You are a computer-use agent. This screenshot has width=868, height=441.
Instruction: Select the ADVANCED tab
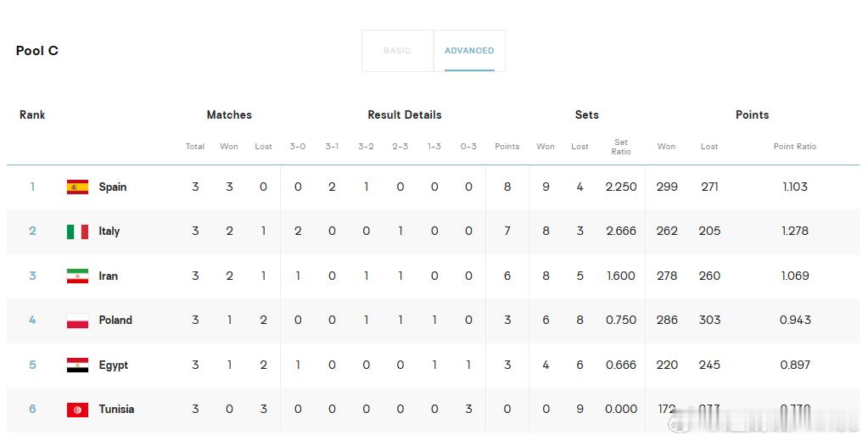[469, 50]
